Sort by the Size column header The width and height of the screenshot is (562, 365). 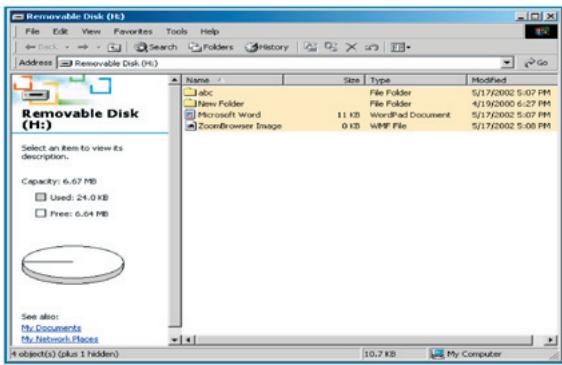324,80
